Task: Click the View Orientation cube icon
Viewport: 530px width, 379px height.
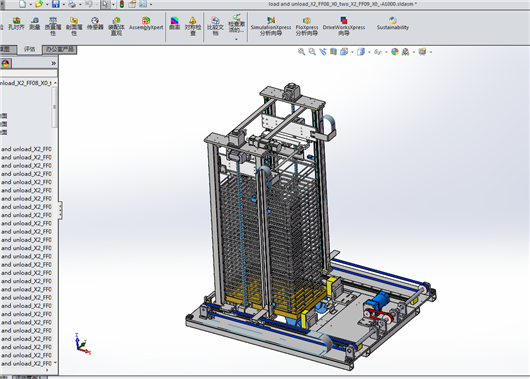Action: point(344,52)
